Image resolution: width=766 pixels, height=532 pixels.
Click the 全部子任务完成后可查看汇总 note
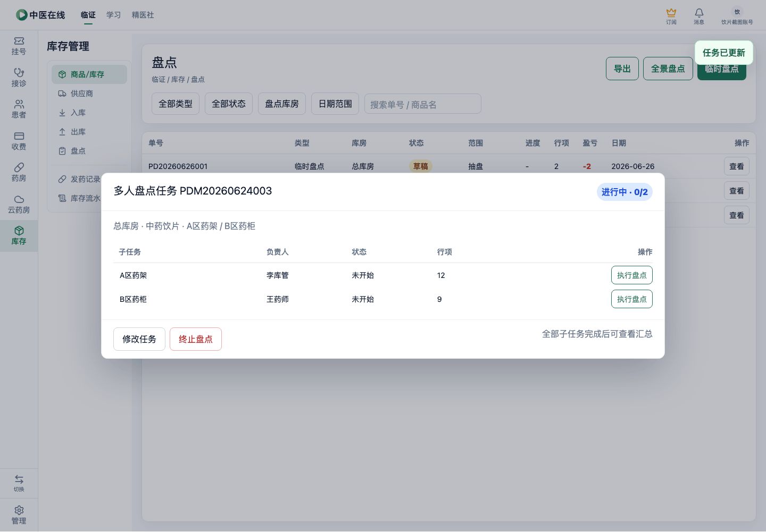pyautogui.click(x=597, y=334)
